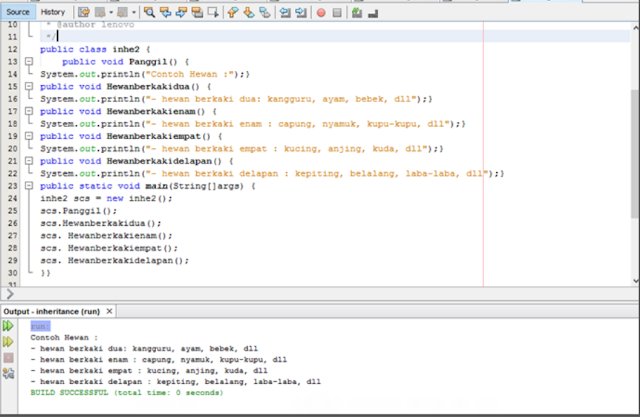Collapse the Hewanberkakidelapan() fold on line 21
The image size is (640, 417).
click(x=29, y=161)
